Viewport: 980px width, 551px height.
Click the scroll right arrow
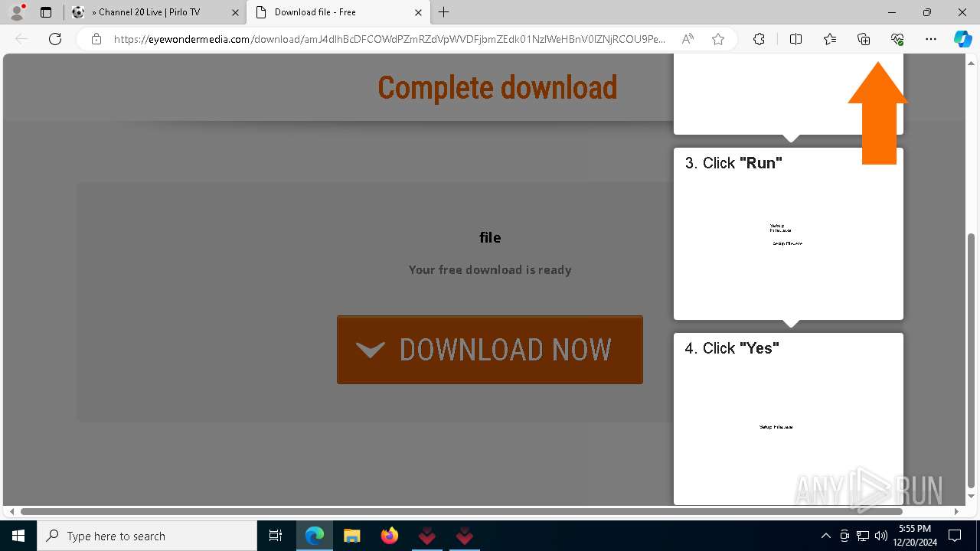(956, 511)
